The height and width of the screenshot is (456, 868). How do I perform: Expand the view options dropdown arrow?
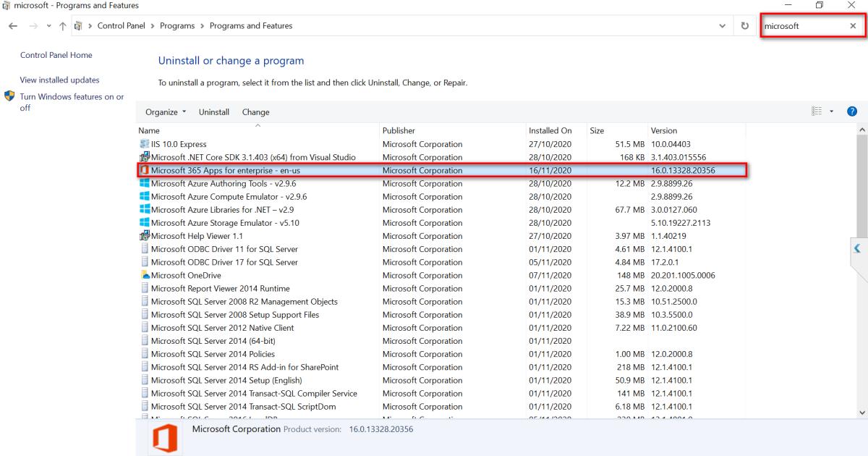pyautogui.click(x=832, y=111)
